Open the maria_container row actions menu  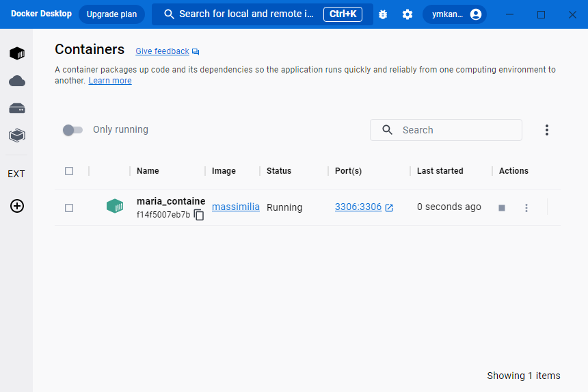[x=526, y=208]
